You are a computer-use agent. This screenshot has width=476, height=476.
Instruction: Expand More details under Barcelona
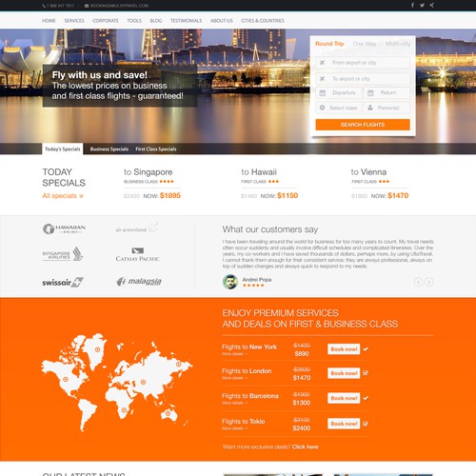coord(235,403)
